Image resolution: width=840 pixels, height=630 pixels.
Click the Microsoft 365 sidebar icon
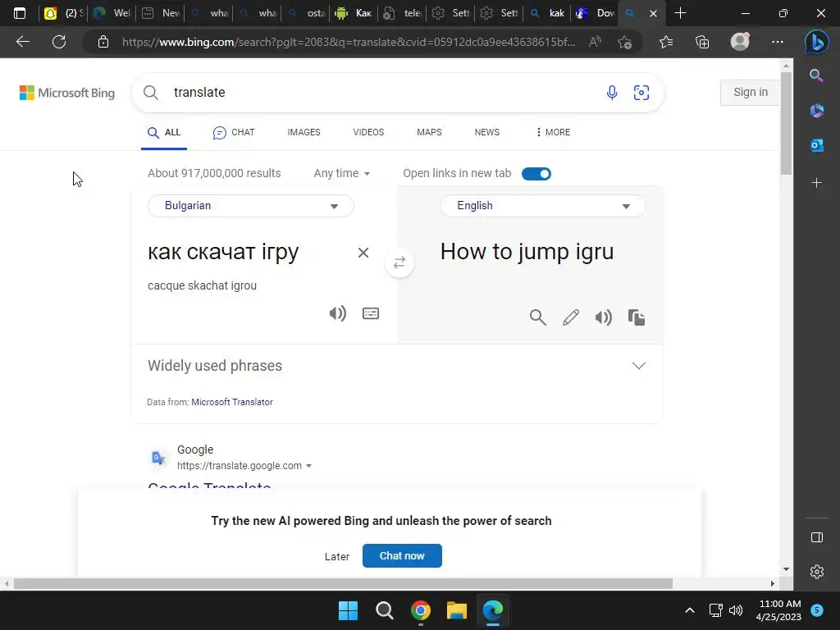click(x=816, y=111)
